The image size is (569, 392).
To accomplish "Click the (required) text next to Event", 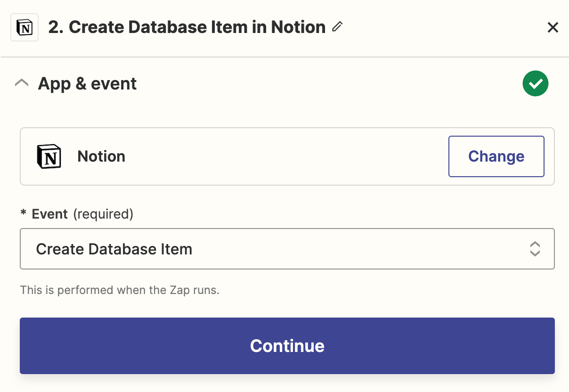I will coord(103,214).
